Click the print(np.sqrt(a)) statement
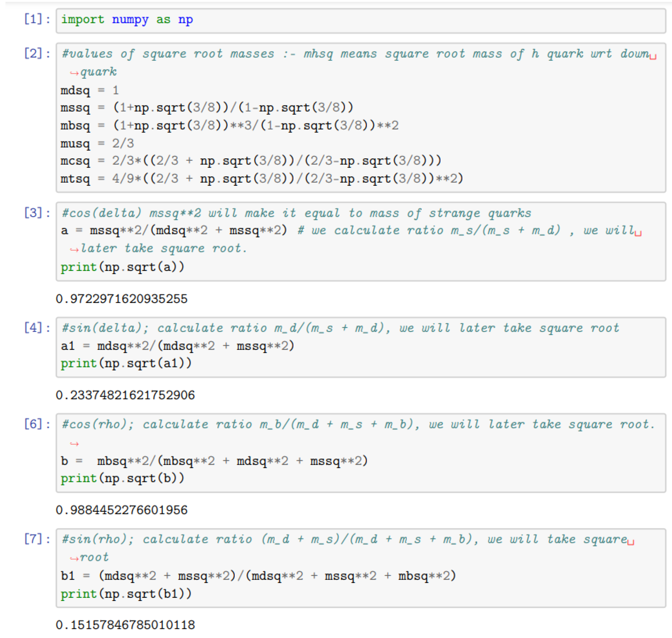 pyautogui.click(x=122, y=267)
